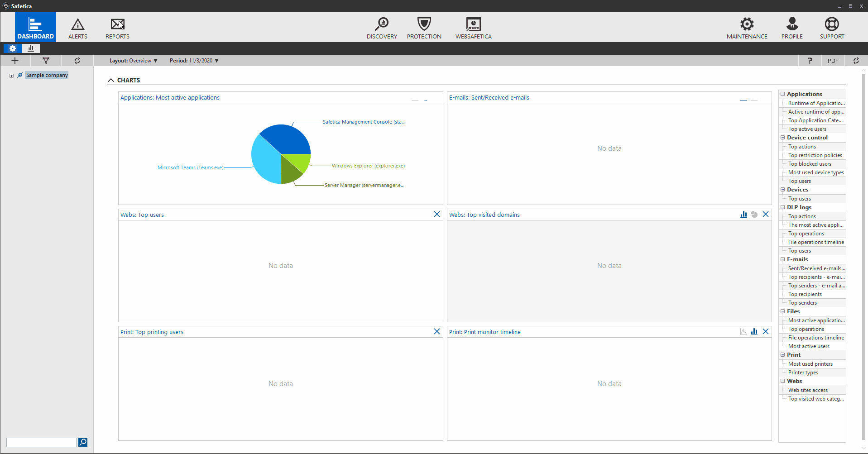Image resolution: width=868 pixels, height=454 pixels.
Task: Click the plus add icon in tree toolbar
Action: coord(15,61)
